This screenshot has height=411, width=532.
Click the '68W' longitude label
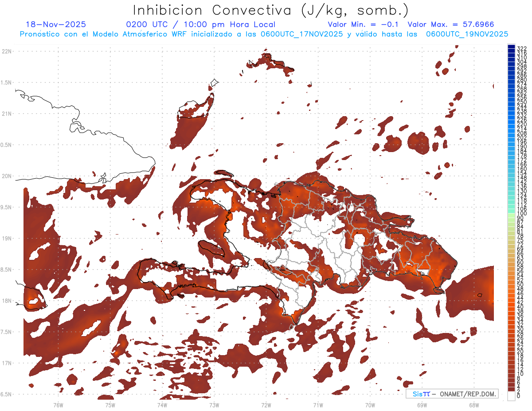[x=473, y=405]
